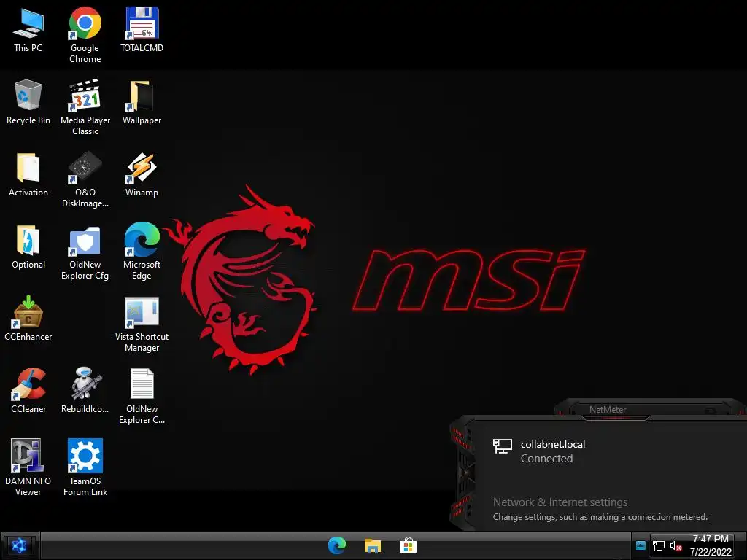The height and width of the screenshot is (560, 747).
Task: Launch CCleaner from desktop
Action: click(x=28, y=391)
